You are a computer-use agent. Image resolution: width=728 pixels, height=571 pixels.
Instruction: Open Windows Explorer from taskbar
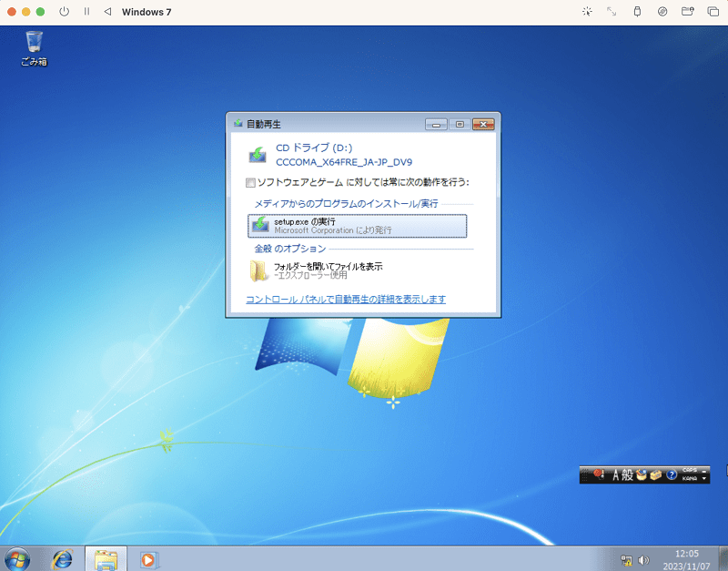(x=106, y=559)
